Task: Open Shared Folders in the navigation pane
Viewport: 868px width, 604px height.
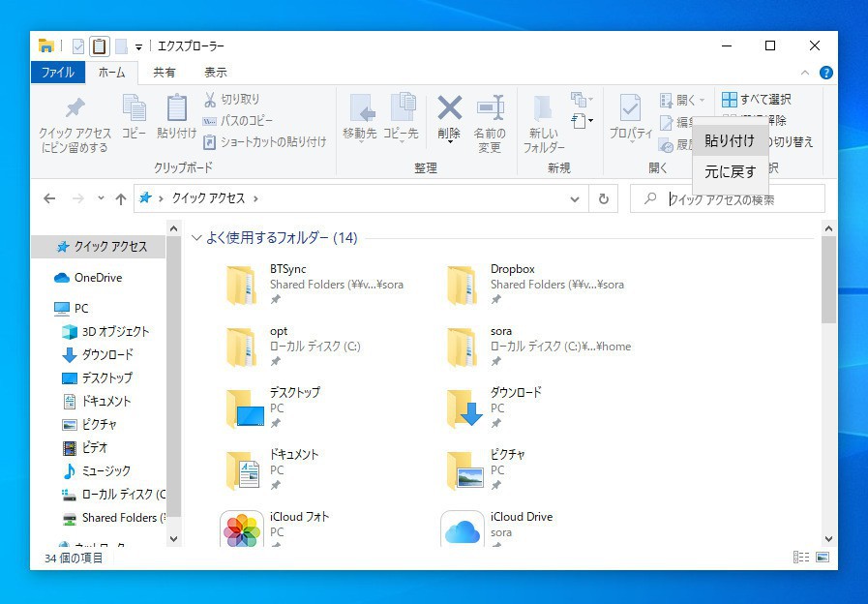Action: click(112, 518)
